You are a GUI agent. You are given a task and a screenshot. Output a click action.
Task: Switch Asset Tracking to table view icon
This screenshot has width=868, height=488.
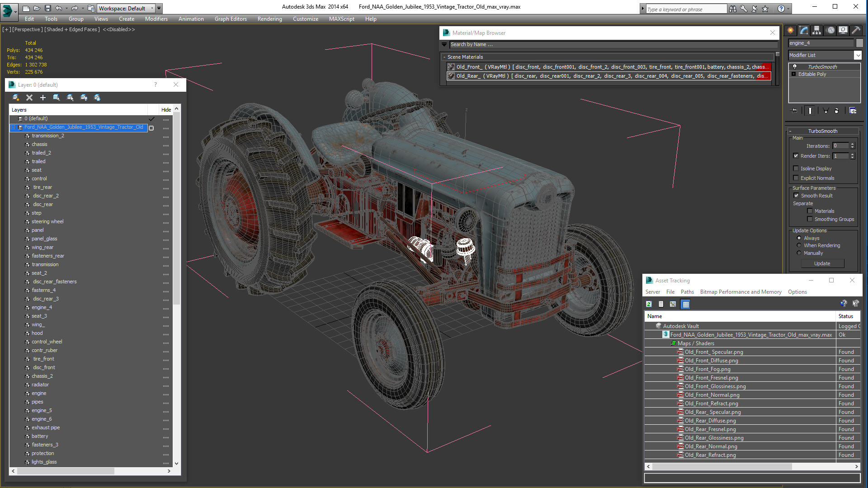686,304
